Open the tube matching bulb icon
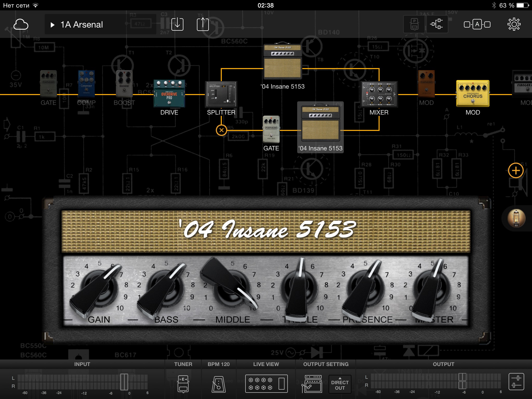The width and height of the screenshot is (532, 399). (x=516, y=218)
